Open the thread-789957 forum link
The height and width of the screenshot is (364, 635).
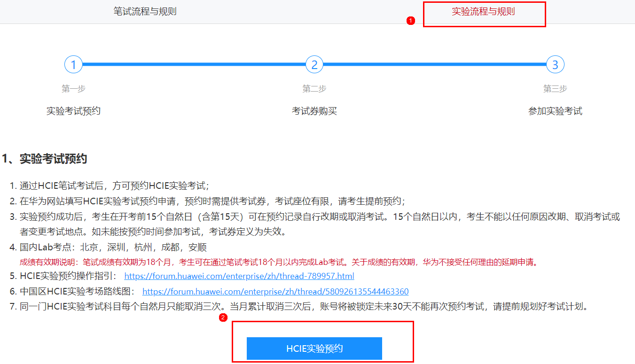(x=239, y=276)
